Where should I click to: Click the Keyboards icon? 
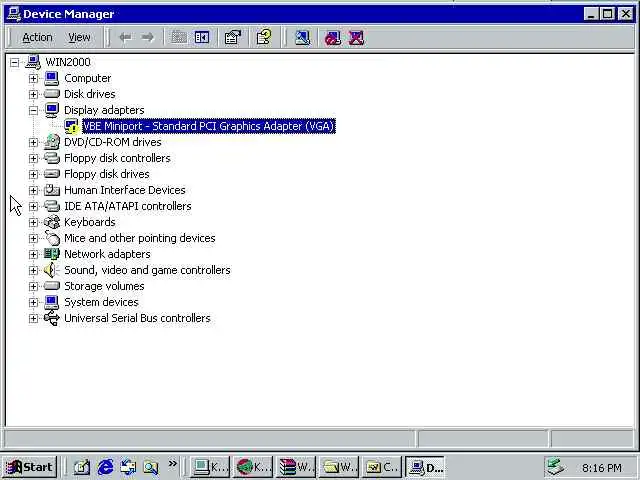tap(52, 222)
